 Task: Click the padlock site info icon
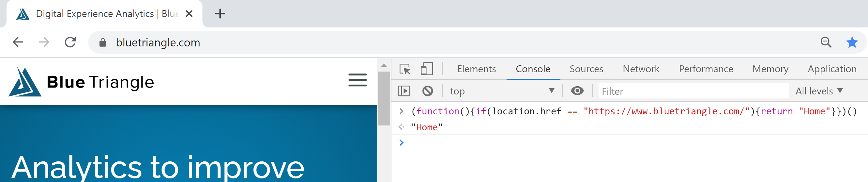pos(103,42)
